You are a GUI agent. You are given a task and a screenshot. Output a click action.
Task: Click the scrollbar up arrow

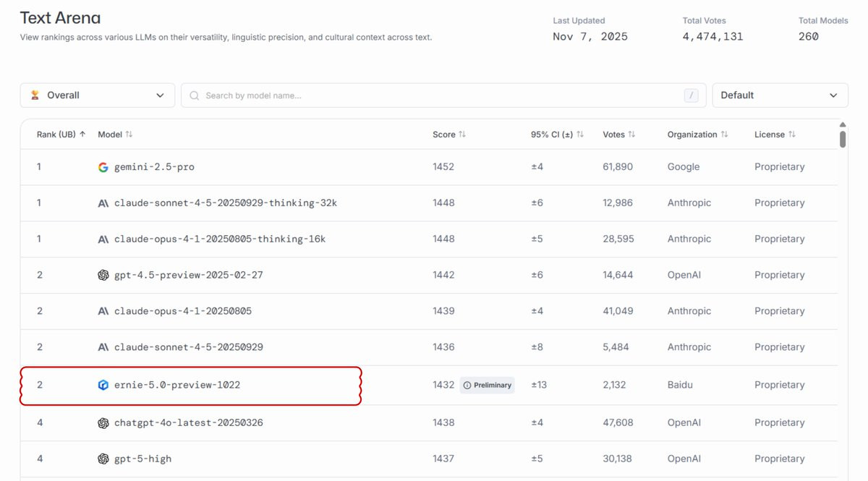843,125
